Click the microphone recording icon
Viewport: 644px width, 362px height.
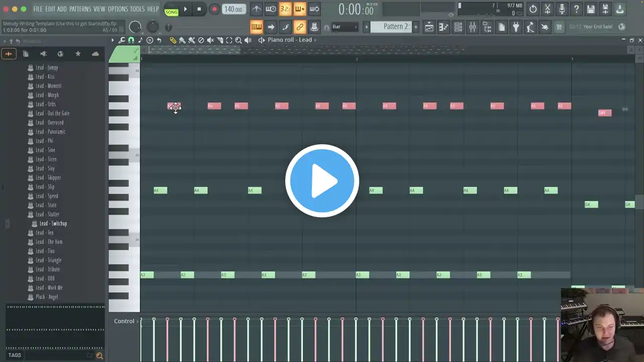coord(562,9)
